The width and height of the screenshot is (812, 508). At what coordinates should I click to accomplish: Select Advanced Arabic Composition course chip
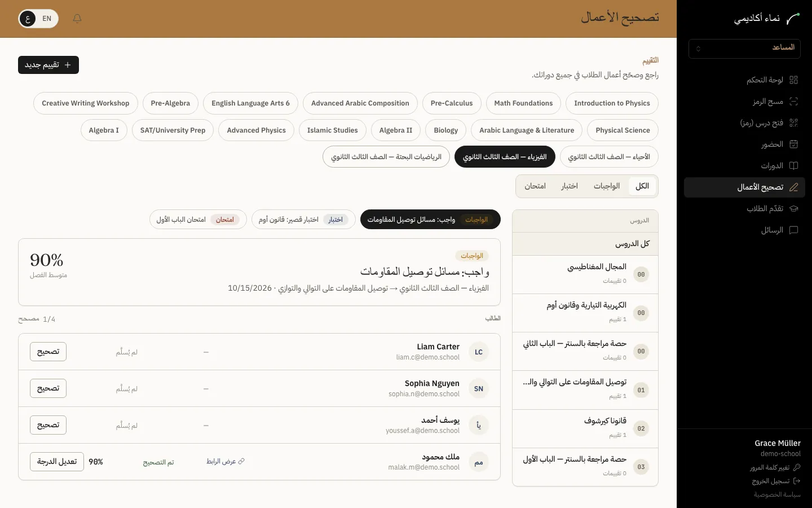click(x=360, y=103)
